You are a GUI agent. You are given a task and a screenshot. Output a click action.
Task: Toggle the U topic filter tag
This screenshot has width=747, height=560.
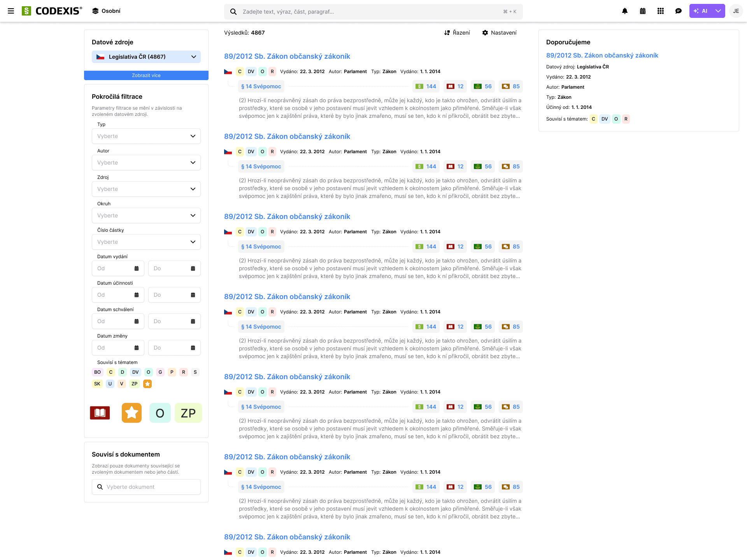click(x=110, y=384)
